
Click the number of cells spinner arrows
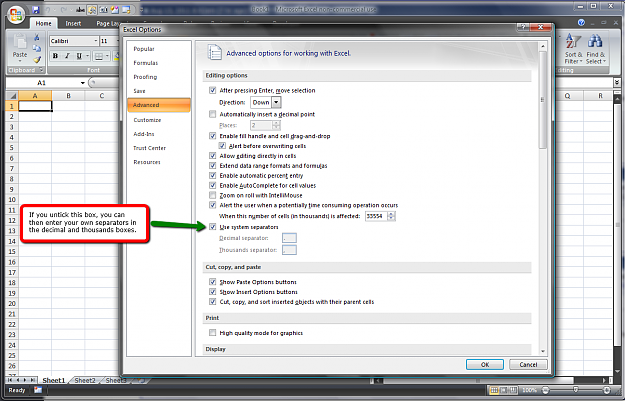[x=391, y=216]
